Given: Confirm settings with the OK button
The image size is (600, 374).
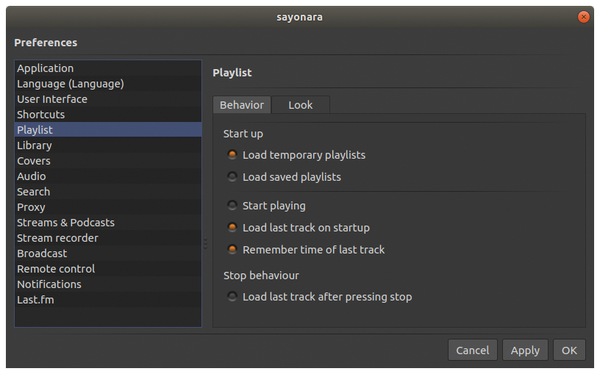Looking at the screenshot, I should tap(569, 350).
